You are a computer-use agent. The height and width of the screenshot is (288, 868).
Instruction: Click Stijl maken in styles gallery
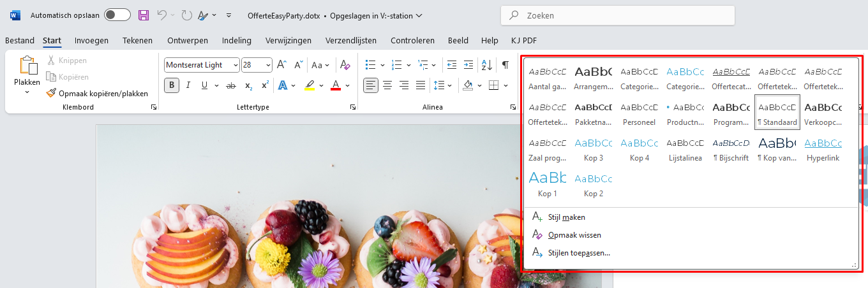tap(567, 217)
